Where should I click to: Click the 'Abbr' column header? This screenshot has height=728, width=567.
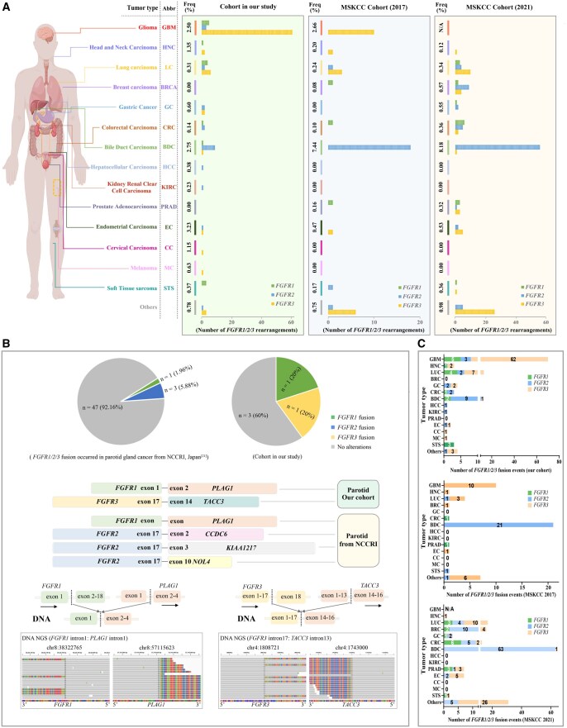(x=169, y=8)
